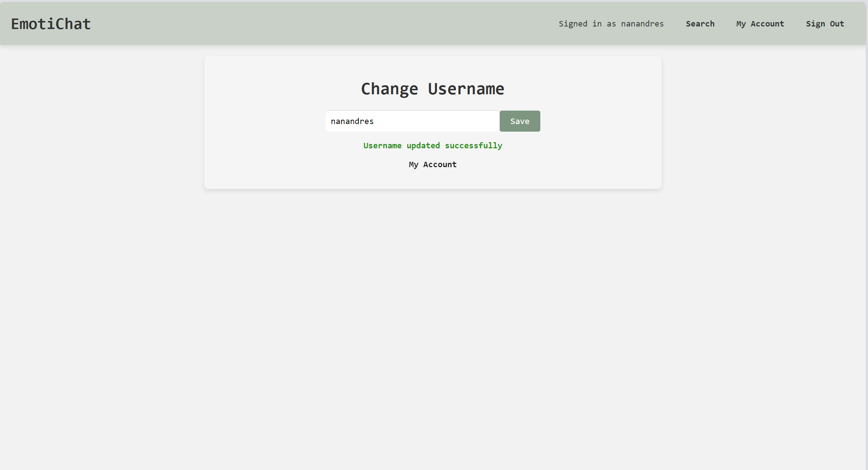Click the 'Signed in as nanandres' label

click(x=611, y=24)
